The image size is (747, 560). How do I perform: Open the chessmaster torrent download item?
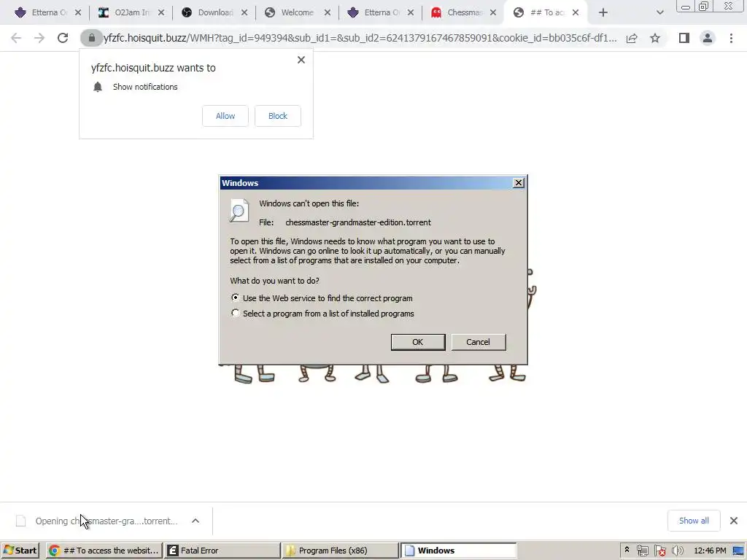coord(98,521)
